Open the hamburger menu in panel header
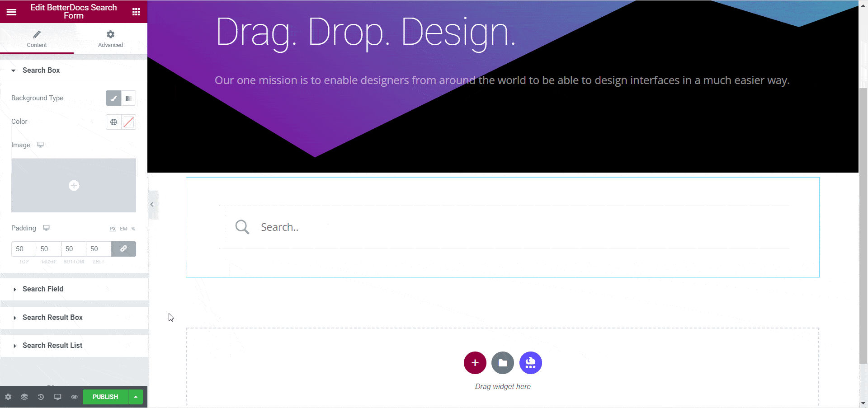The width and height of the screenshot is (868, 408). tap(11, 11)
